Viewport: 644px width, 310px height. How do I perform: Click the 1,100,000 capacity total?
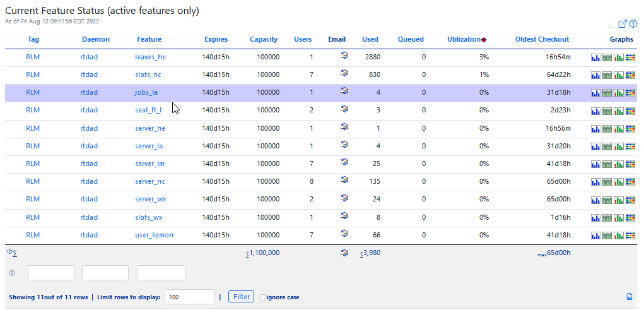[x=263, y=253]
